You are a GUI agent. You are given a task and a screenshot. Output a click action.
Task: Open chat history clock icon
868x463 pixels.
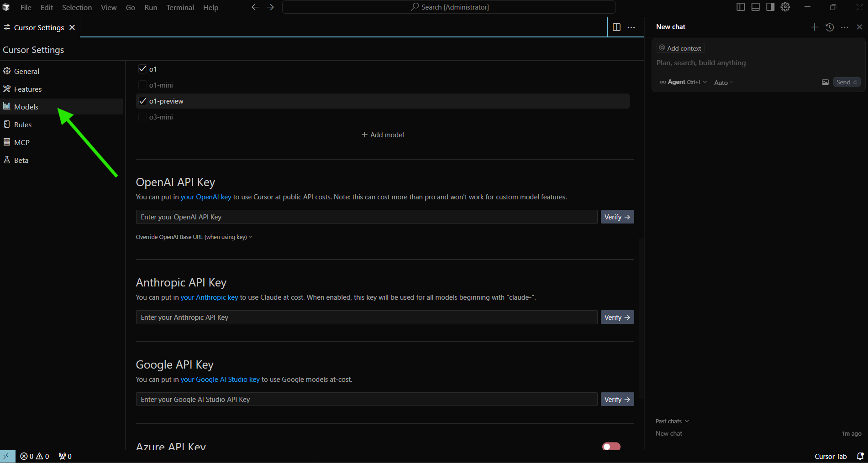point(830,27)
